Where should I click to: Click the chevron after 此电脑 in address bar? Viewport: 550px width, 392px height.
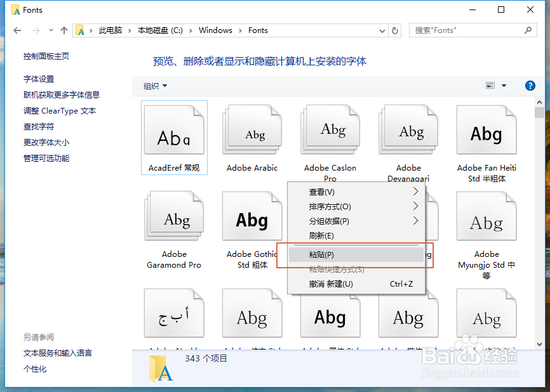point(130,31)
